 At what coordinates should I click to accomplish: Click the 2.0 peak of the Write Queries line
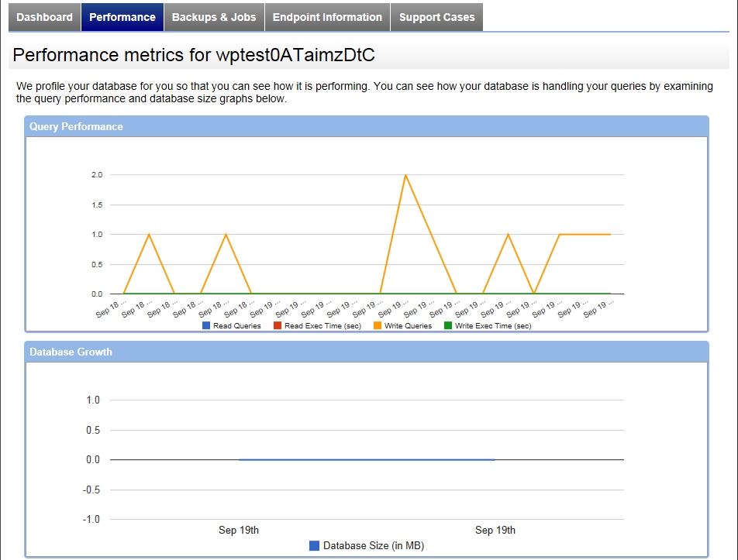(x=405, y=175)
